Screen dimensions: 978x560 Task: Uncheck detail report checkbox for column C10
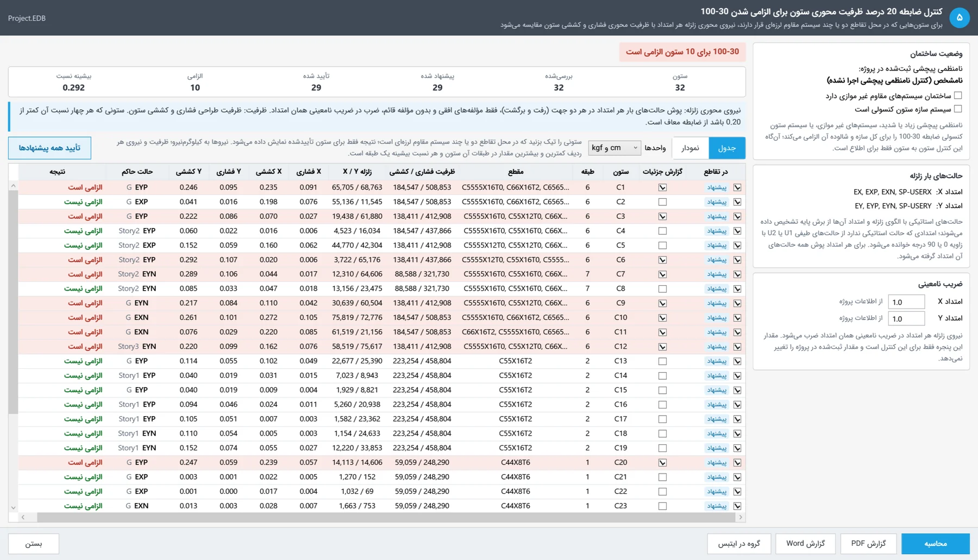tap(662, 318)
